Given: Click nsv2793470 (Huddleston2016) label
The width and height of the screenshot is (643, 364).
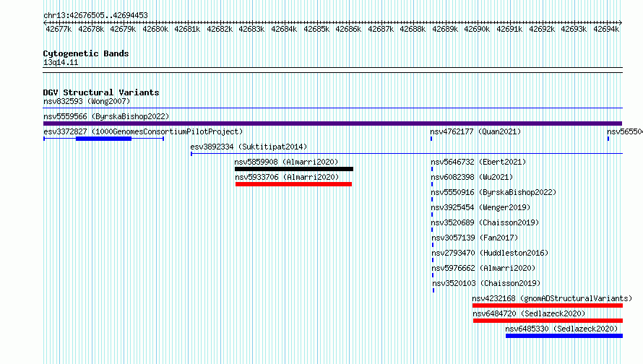Looking at the screenshot, I should (x=490, y=253).
